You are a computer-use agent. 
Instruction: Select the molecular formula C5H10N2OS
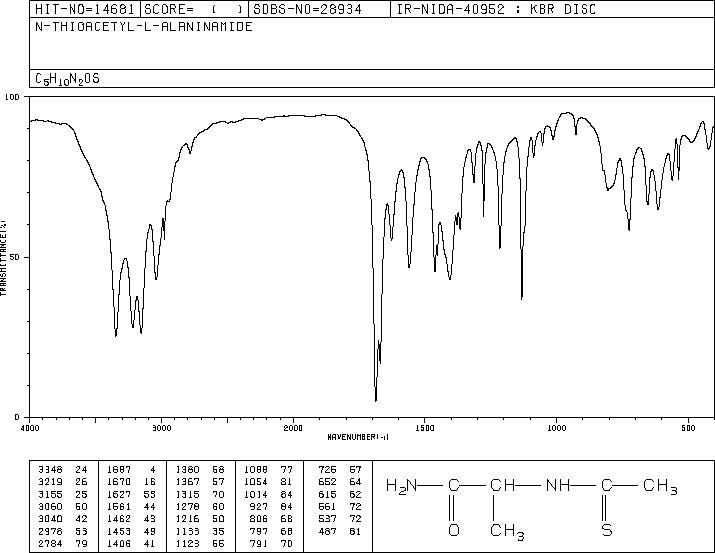68,78
